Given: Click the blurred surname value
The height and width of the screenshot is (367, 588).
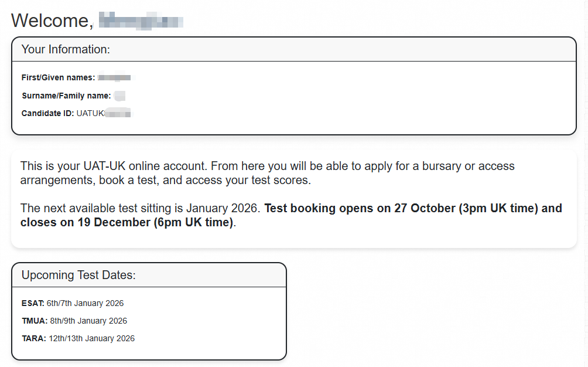Looking at the screenshot, I should pyautogui.click(x=119, y=96).
